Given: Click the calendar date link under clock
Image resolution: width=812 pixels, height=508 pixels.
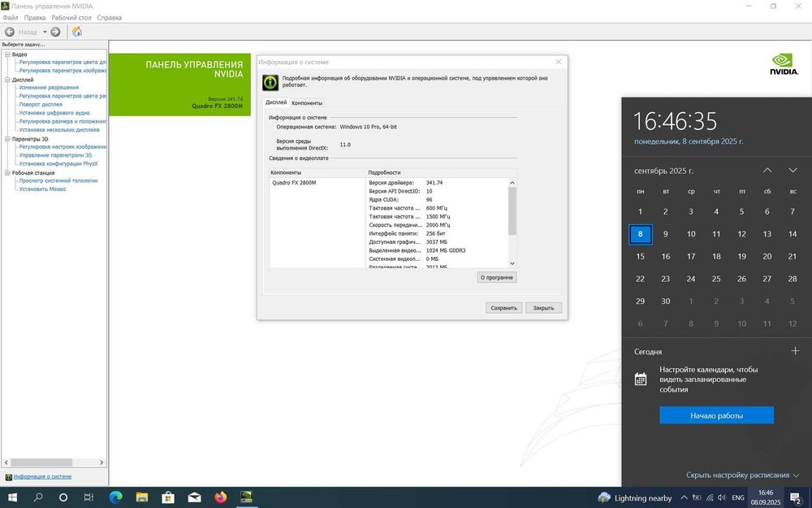Looking at the screenshot, I should 689,141.
